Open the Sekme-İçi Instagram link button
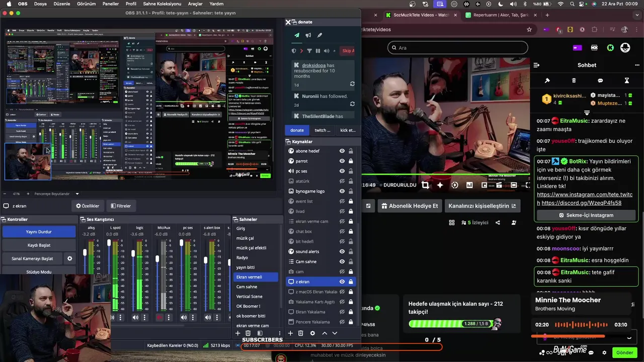The image size is (644, 362). coord(586,215)
